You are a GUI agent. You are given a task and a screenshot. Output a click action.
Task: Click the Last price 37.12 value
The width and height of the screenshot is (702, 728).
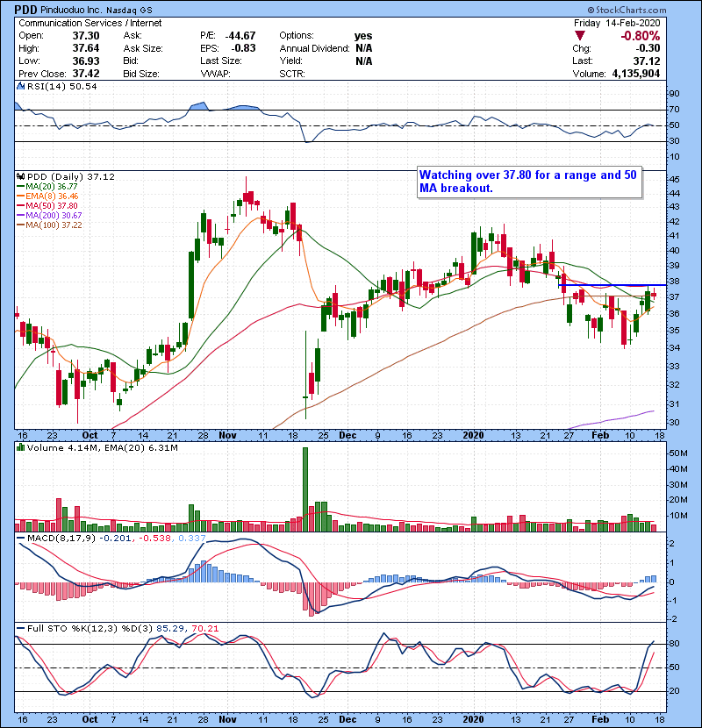tap(646, 61)
